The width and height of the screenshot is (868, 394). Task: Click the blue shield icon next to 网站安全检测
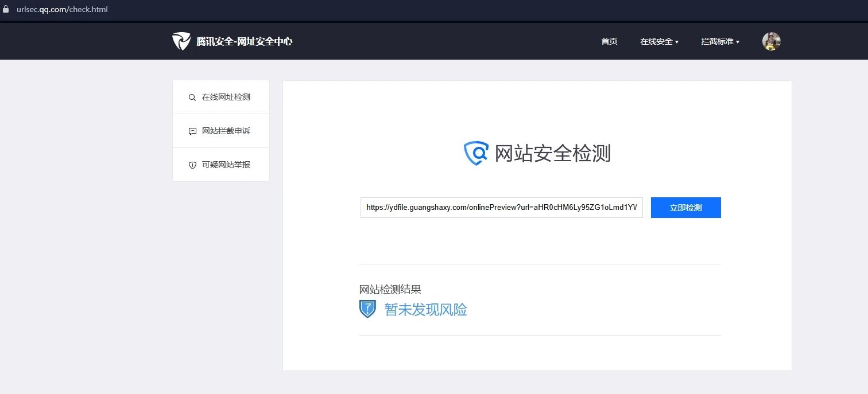click(x=476, y=153)
